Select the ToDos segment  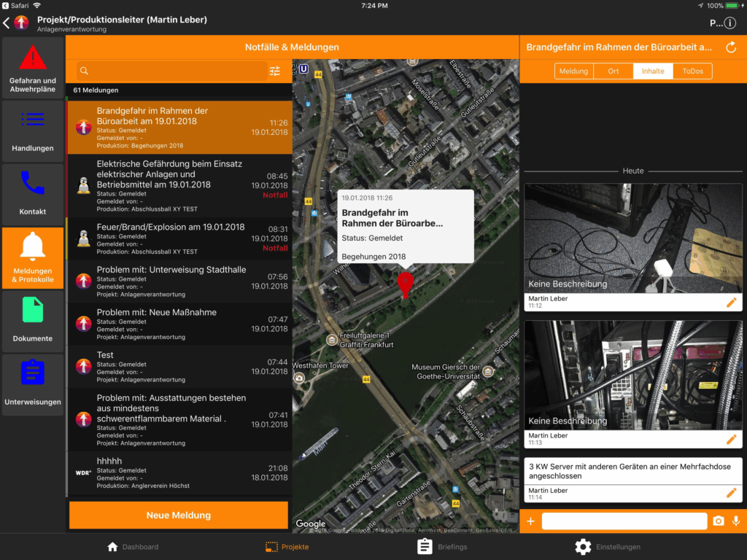692,71
